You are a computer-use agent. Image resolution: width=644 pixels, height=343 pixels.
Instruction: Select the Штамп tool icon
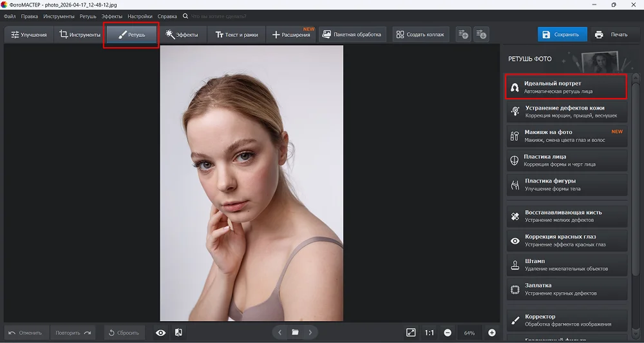[515, 265]
